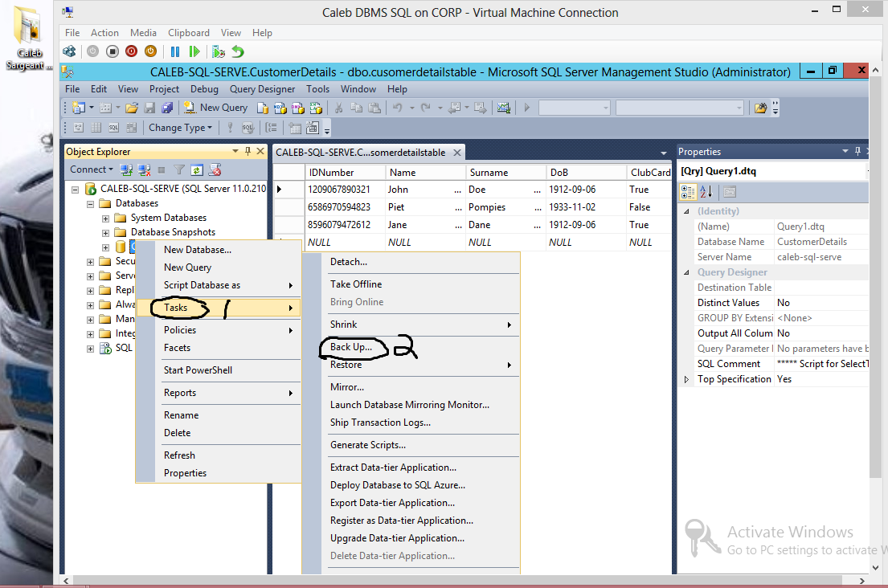Viewport: 888px width, 588px height.
Task: Show the Diagram pane icon
Action: (x=79, y=128)
